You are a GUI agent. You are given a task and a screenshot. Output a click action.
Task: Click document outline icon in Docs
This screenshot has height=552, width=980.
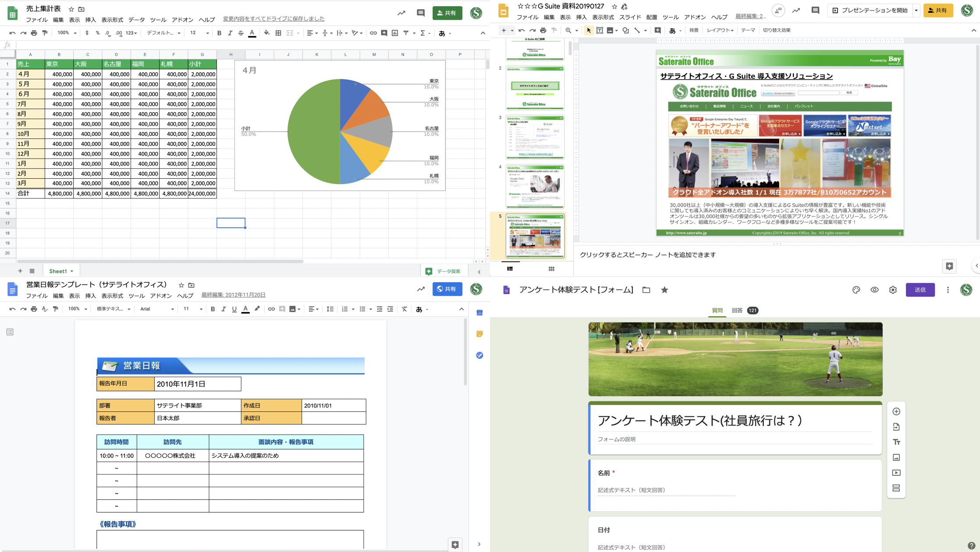(10, 332)
